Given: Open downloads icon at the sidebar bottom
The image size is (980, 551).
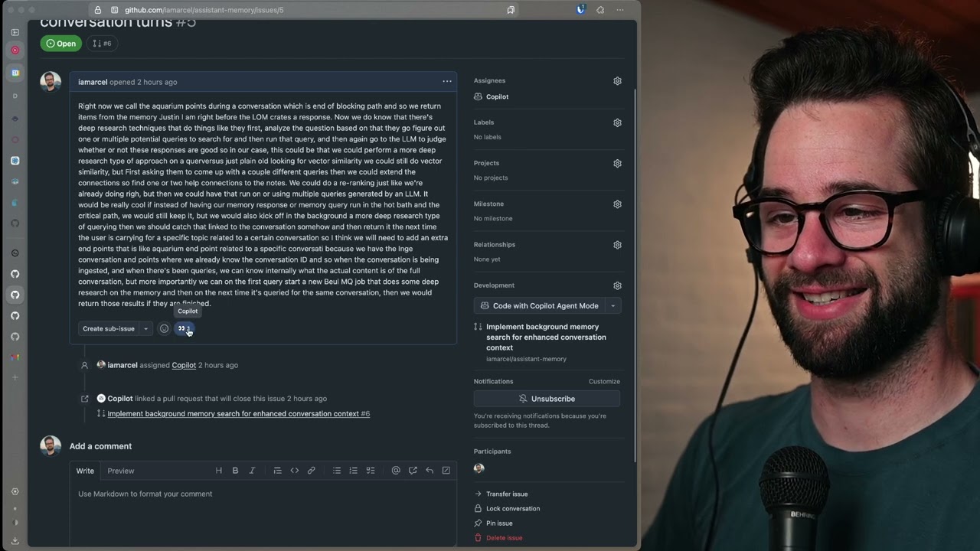Looking at the screenshot, I should (x=15, y=540).
